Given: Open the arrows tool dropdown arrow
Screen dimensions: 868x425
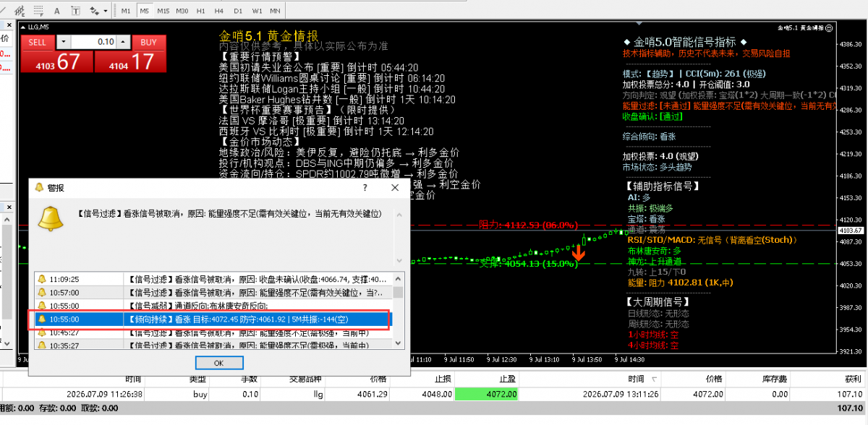Looking at the screenshot, I should point(106,11).
